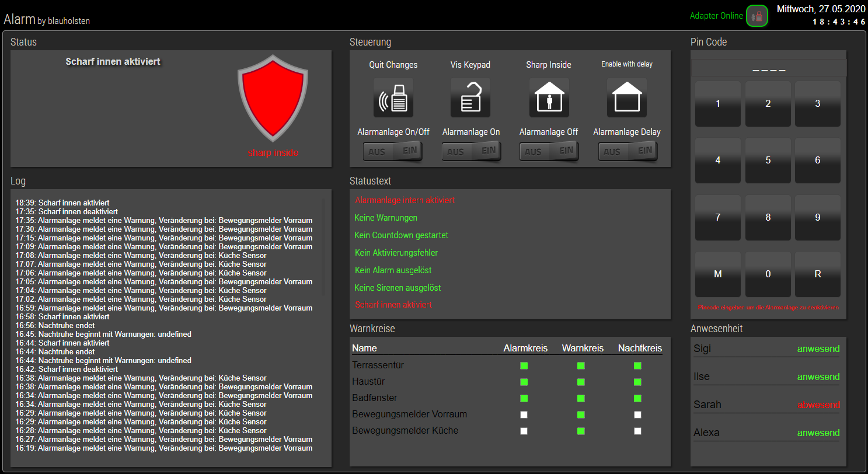Click log entry '16:42: Scharf innen deaktiviert'
The width and height of the screenshot is (868, 474).
point(67,370)
